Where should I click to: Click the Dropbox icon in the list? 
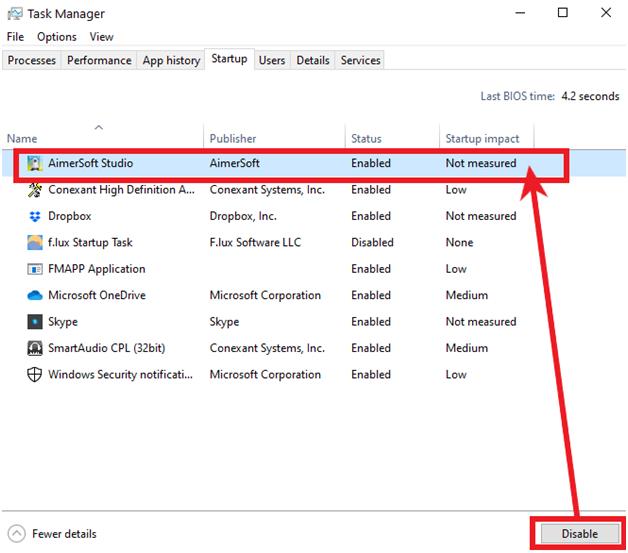[35, 216]
